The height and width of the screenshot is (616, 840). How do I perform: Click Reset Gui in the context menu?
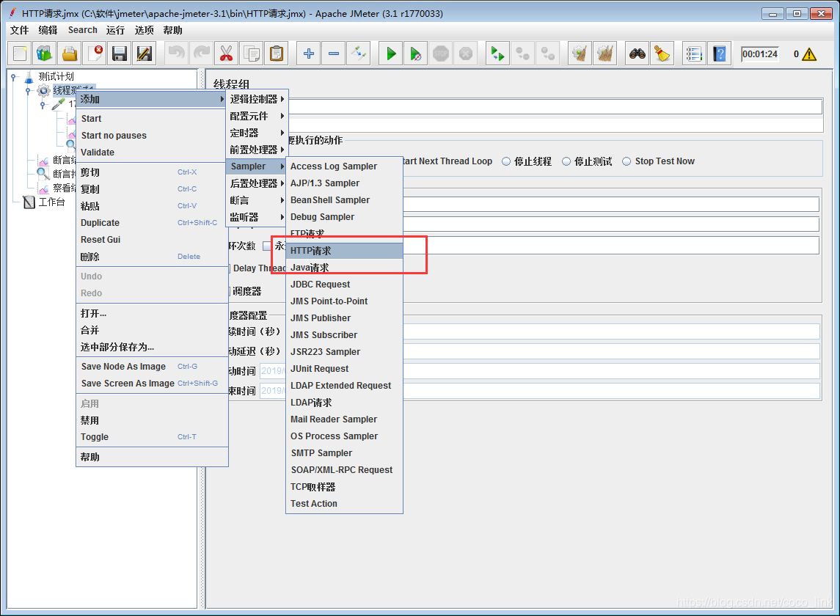coord(152,240)
